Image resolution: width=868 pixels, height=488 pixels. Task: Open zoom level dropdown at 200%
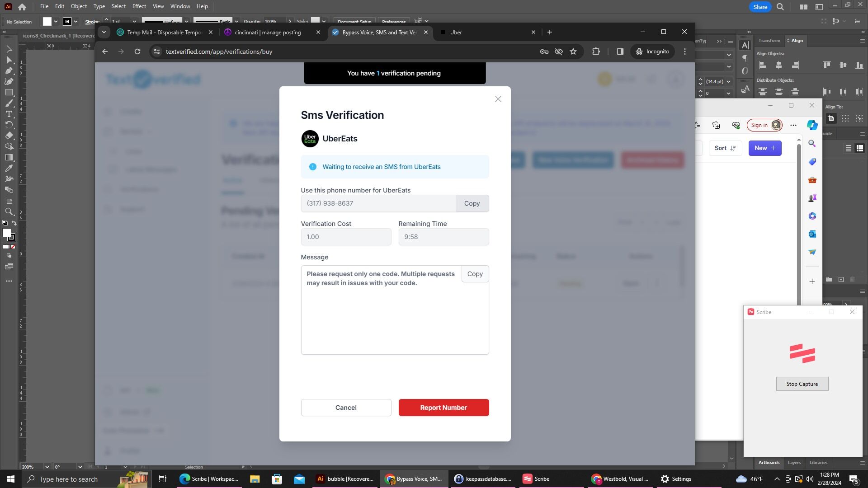pyautogui.click(x=47, y=467)
